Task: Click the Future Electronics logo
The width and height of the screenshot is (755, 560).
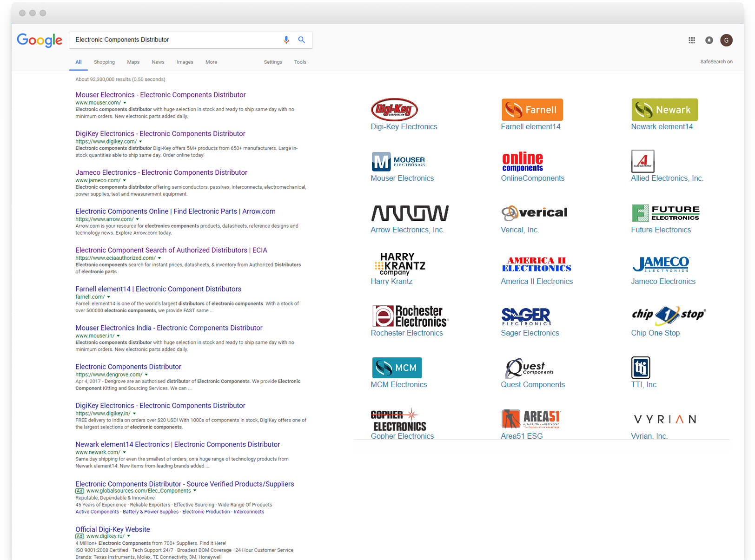Action: (665, 213)
